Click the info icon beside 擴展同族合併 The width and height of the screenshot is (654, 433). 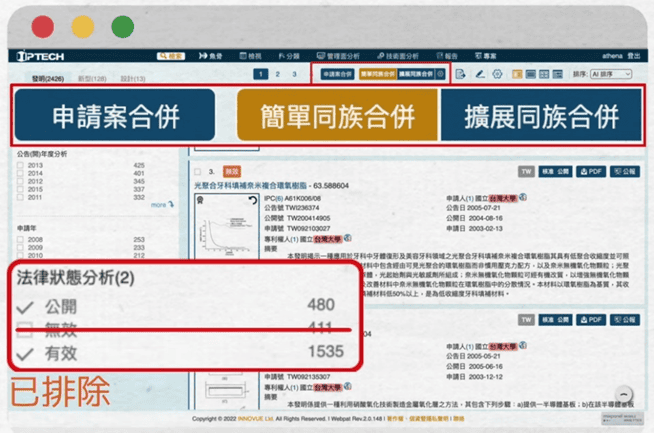pos(441,74)
